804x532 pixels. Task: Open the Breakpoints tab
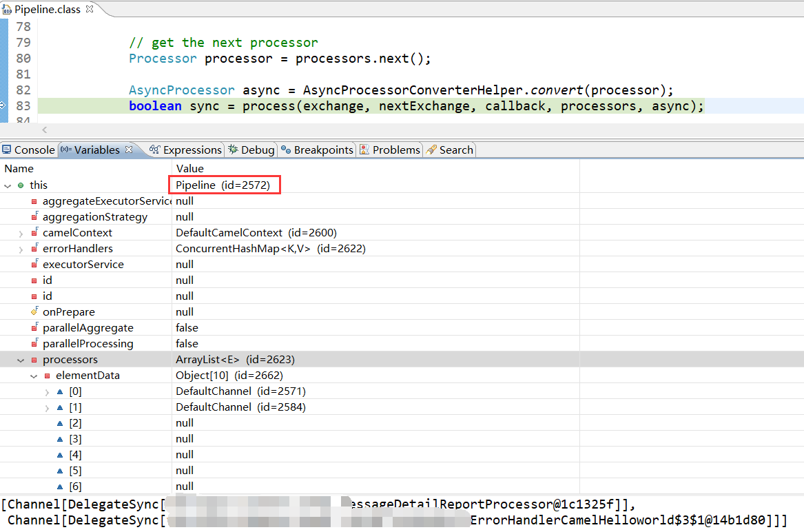[318, 150]
